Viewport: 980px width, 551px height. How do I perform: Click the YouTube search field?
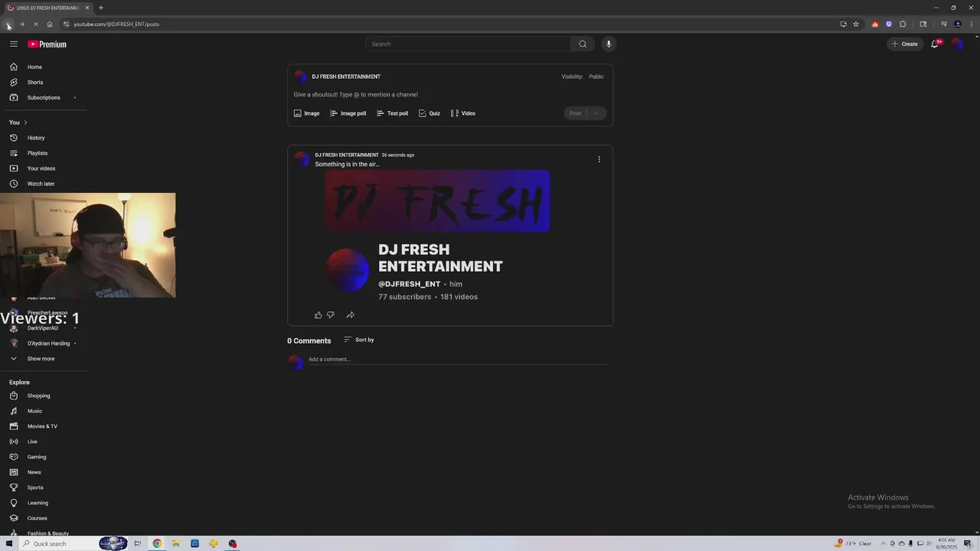[468, 44]
